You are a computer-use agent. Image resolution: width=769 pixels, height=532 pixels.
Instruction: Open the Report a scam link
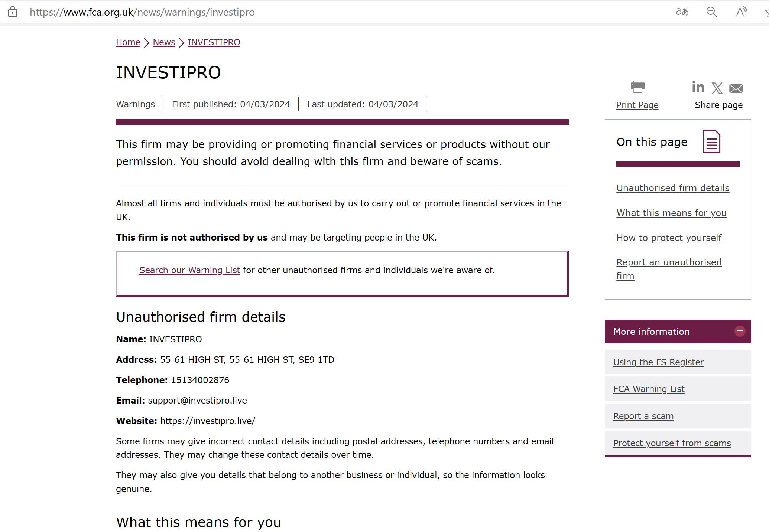643,416
